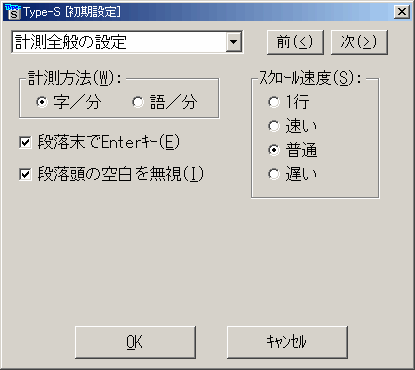
Task: Confirm settings with the OK button
Action: click(x=135, y=342)
